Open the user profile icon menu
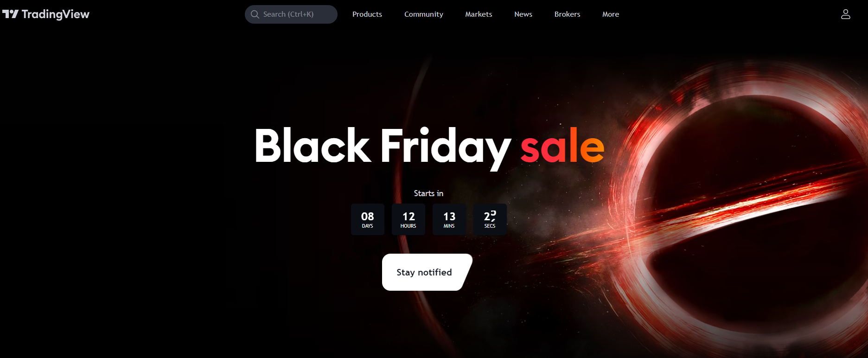The width and height of the screenshot is (868, 358). coord(846,14)
